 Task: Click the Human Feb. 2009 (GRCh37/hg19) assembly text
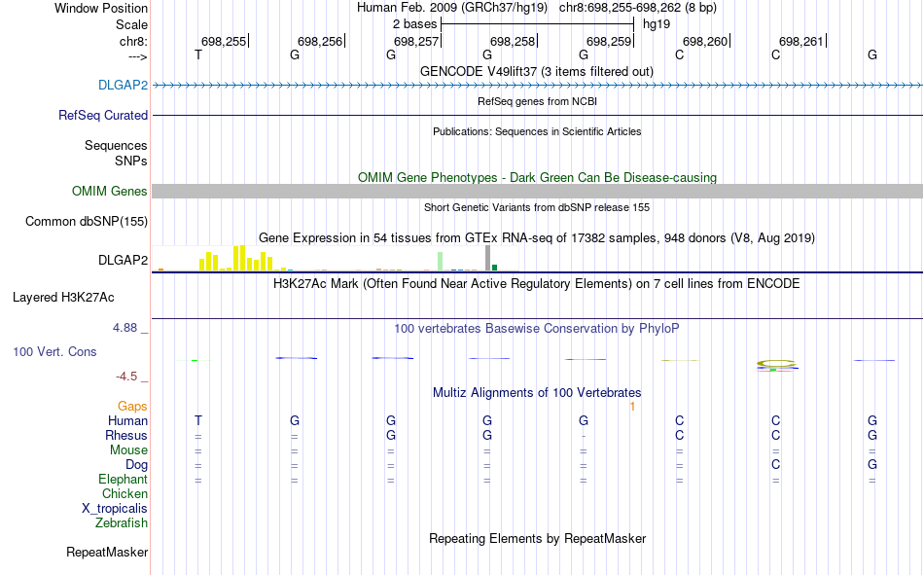click(452, 8)
